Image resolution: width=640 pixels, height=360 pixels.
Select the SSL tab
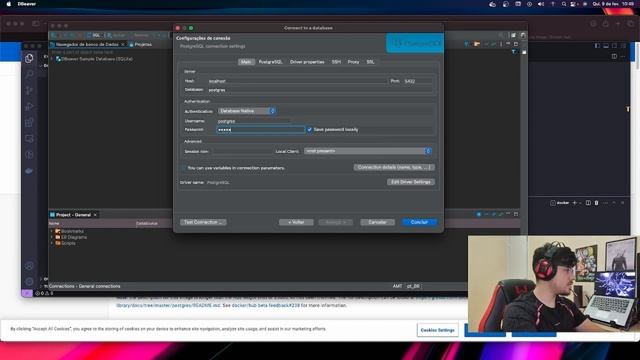pyautogui.click(x=370, y=62)
